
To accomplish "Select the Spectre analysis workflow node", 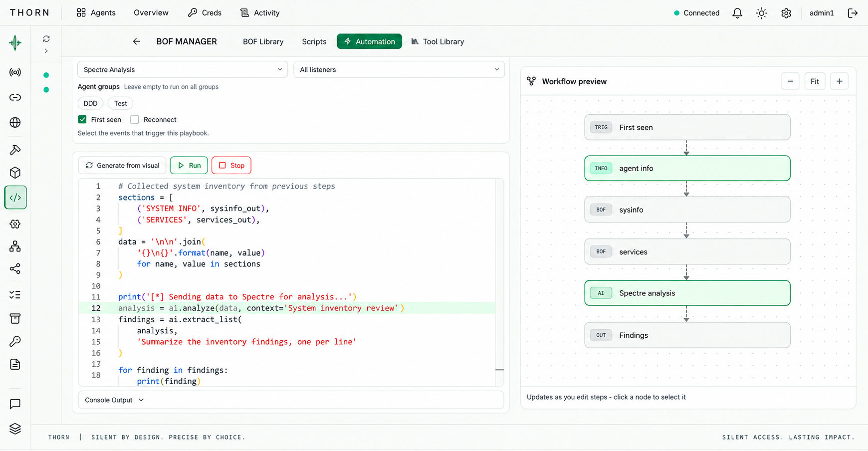I will coord(687,293).
